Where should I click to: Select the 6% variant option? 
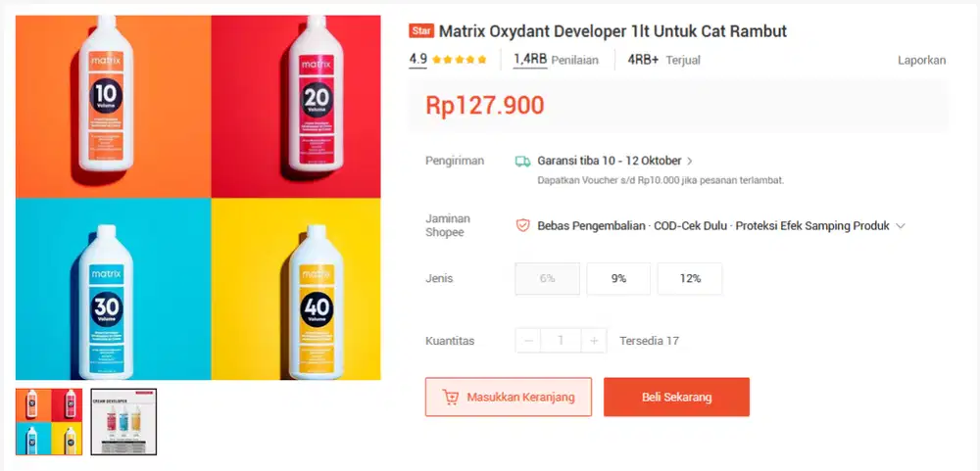coord(548,279)
